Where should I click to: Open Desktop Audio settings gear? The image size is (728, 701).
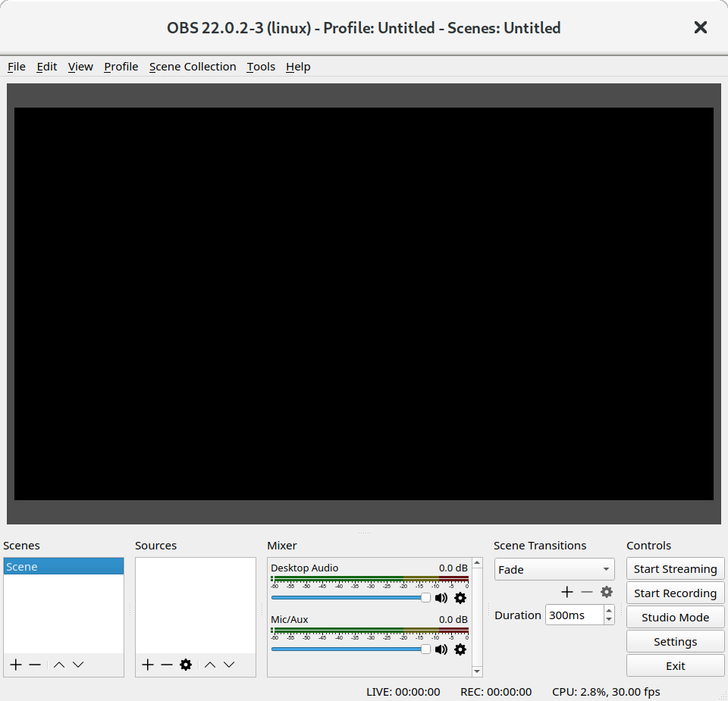click(460, 598)
